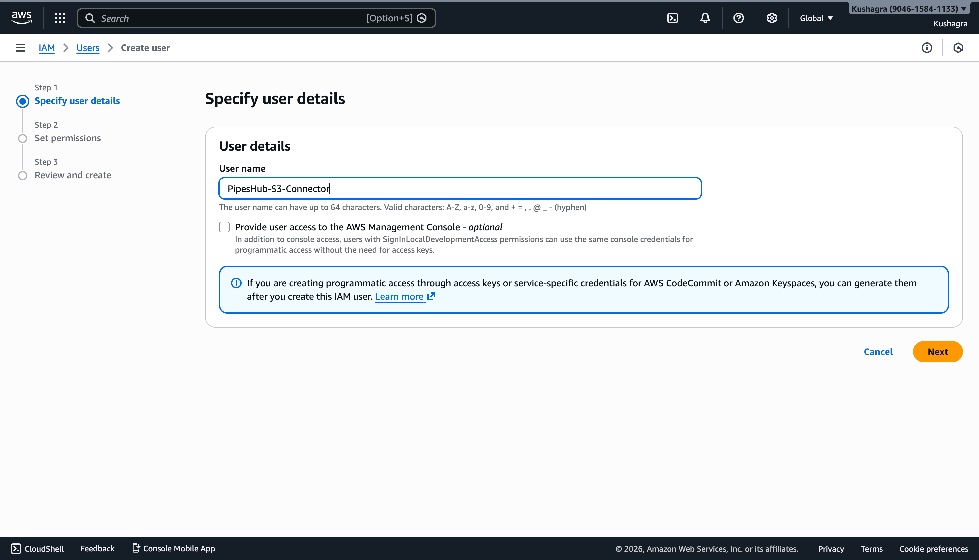Toggle the side navigation hamburger menu
The image size is (979, 560).
[x=20, y=48]
